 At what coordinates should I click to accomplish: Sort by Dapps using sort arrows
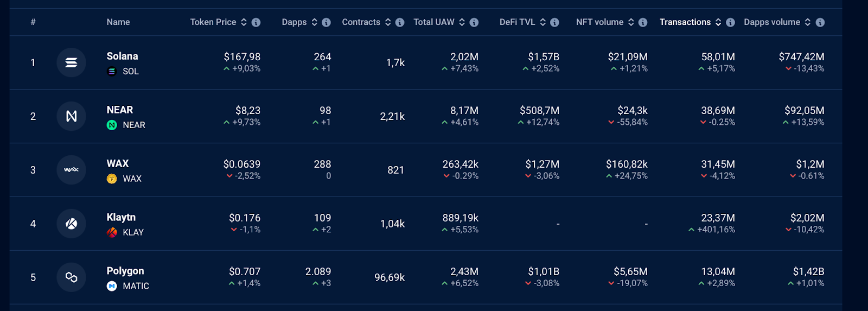(x=314, y=22)
